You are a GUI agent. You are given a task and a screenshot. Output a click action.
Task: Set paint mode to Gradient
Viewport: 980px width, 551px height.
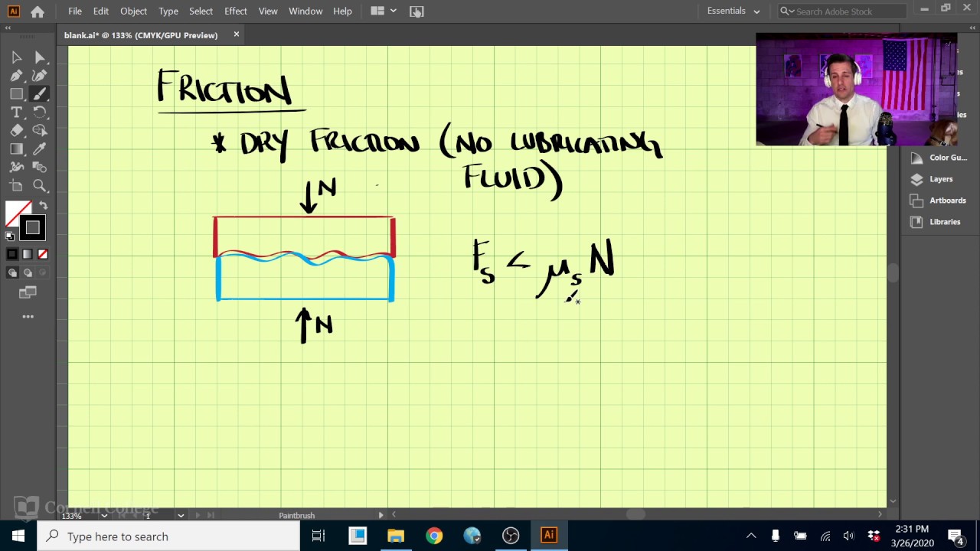point(28,254)
